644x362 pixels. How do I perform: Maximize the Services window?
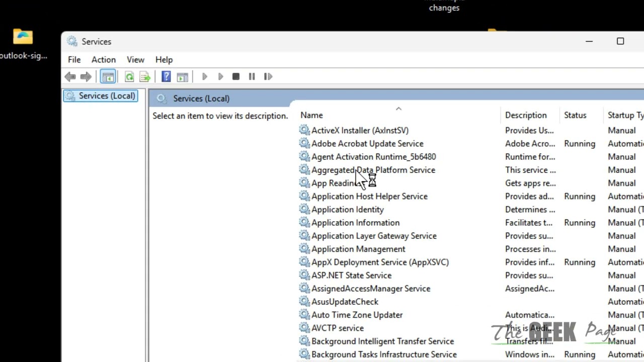(x=620, y=41)
